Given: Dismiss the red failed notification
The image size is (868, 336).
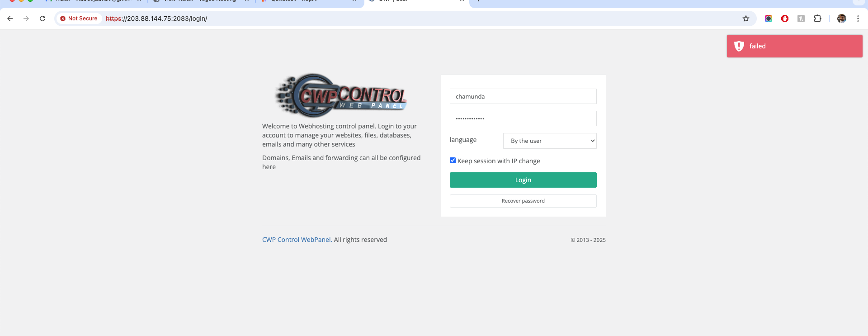Looking at the screenshot, I should pyautogui.click(x=794, y=46).
